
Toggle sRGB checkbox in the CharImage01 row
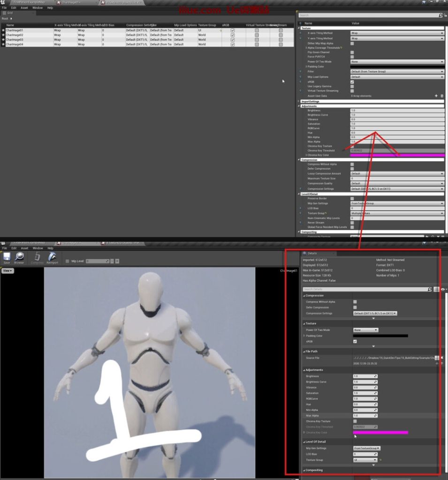(x=233, y=30)
